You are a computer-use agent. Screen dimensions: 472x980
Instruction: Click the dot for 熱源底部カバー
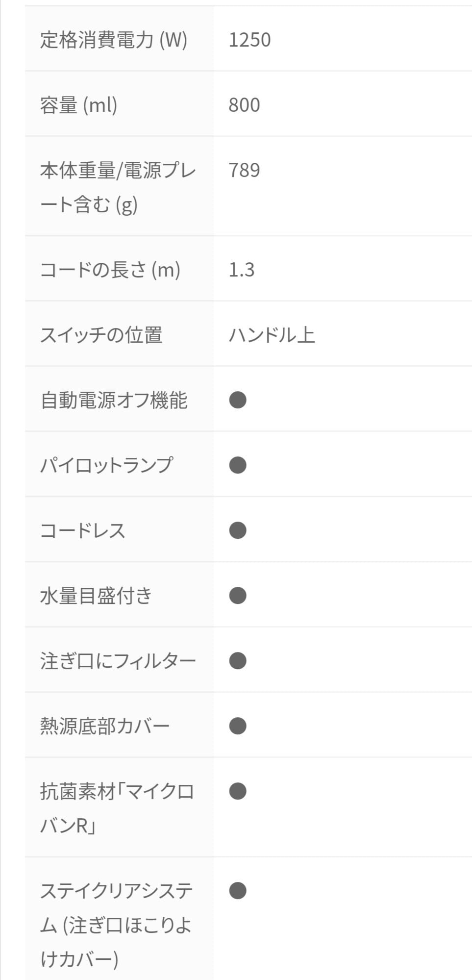(x=238, y=726)
